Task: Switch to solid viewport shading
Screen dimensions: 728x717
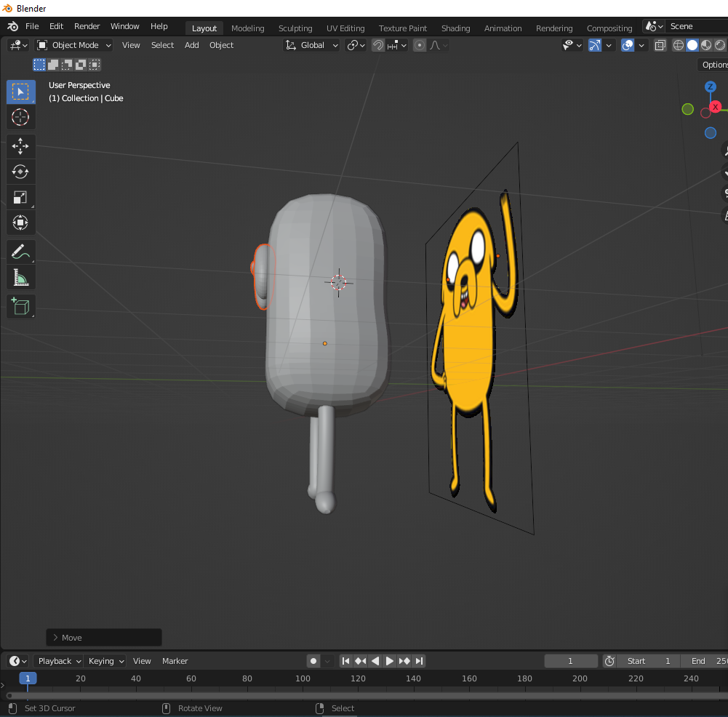Action: point(692,45)
